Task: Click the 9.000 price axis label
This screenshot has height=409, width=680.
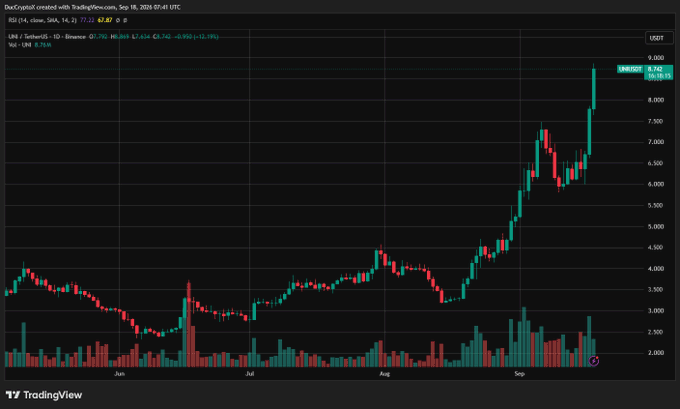Action: click(656, 58)
